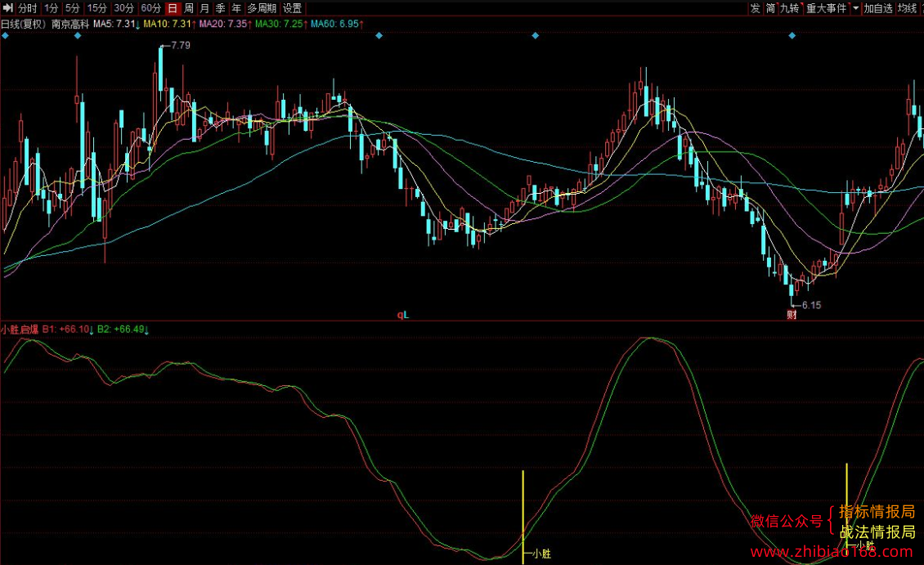Screen dimensions: 924x565
Task: Select the 年 yearly period tab
Action: click(236, 8)
